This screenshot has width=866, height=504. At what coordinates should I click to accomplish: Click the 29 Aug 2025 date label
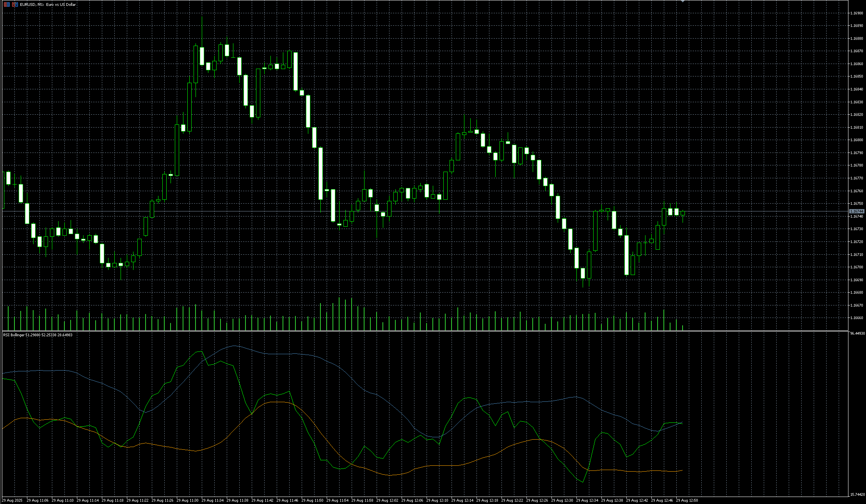click(x=12, y=500)
